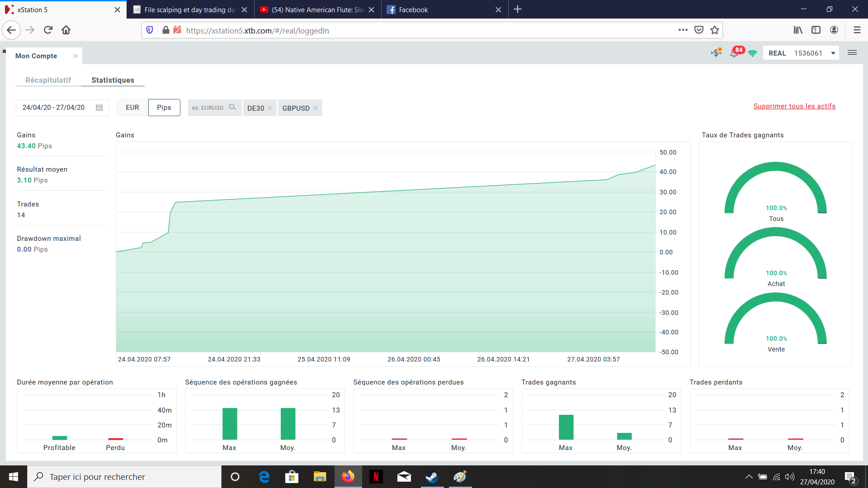Viewport: 868px width, 488px height.
Task: Click the asset search magnifier icon
Action: click(x=232, y=108)
